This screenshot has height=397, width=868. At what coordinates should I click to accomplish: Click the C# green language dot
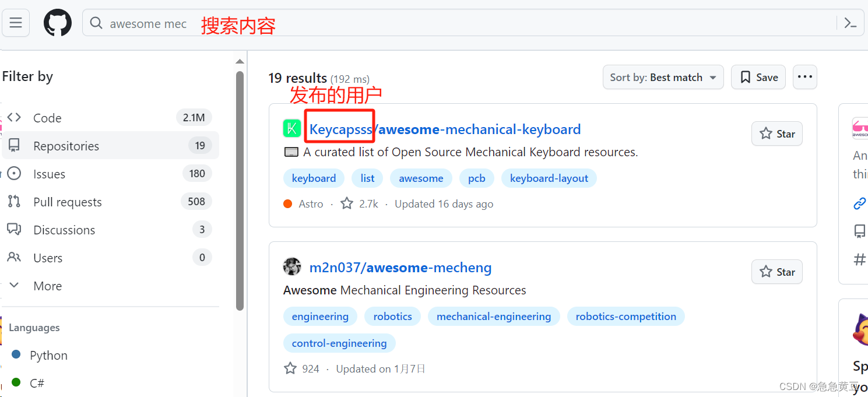pos(16,382)
